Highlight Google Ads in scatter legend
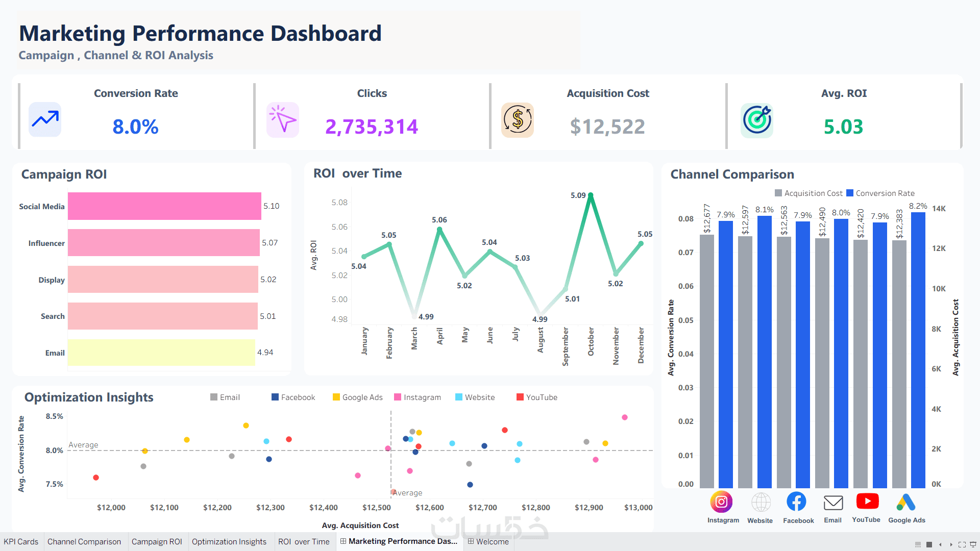 click(357, 397)
